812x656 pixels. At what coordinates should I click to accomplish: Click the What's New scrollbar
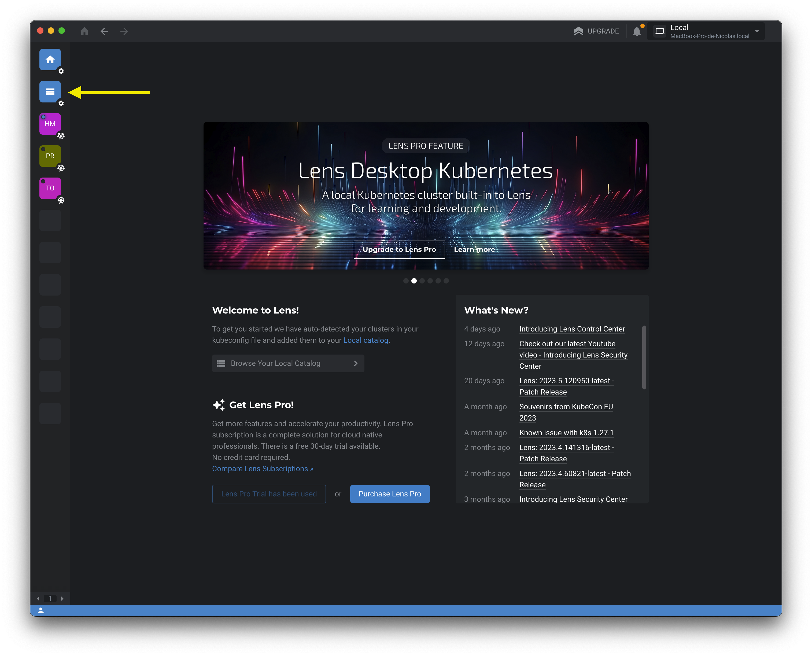coord(644,357)
